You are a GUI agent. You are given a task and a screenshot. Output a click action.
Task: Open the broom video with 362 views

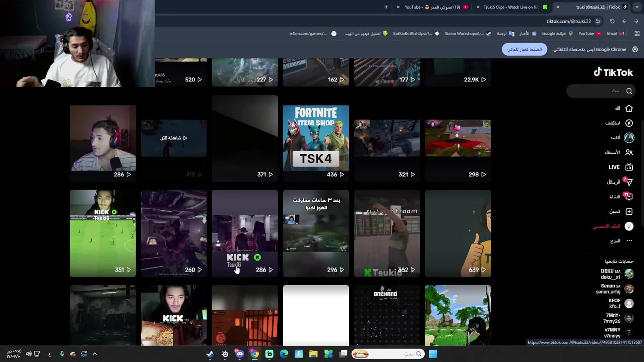[x=386, y=233]
